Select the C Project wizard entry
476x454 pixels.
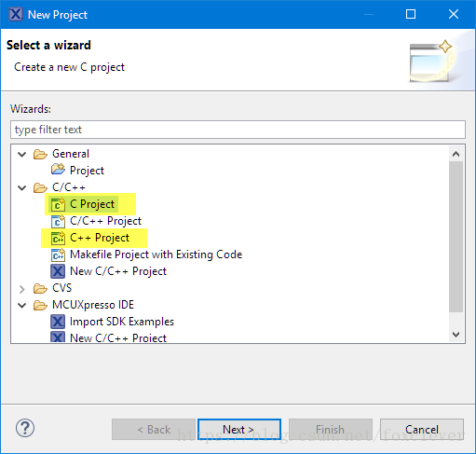pyautogui.click(x=92, y=204)
